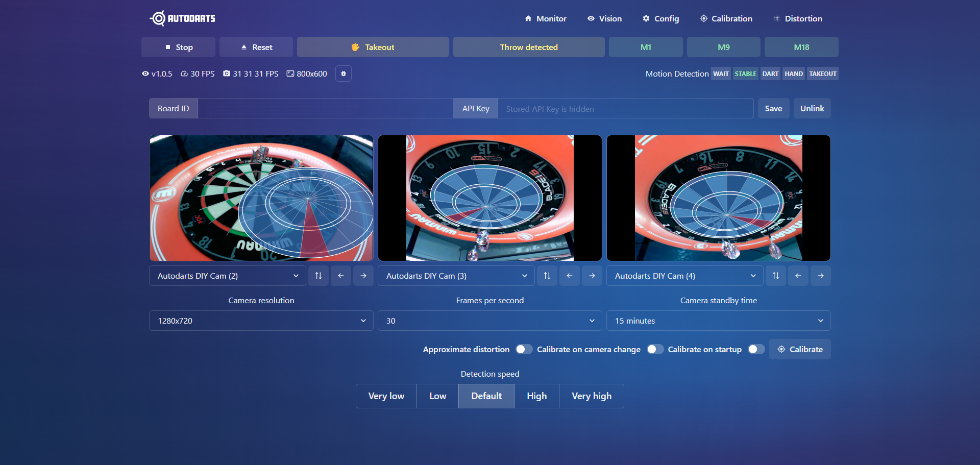This screenshot has width=980, height=465.
Task: Click the DART motion status badge
Action: (x=770, y=74)
